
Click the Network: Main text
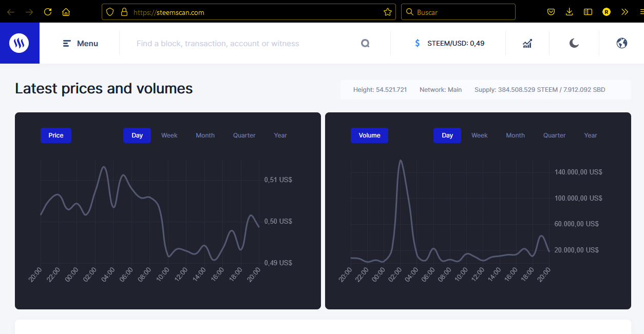(441, 90)
